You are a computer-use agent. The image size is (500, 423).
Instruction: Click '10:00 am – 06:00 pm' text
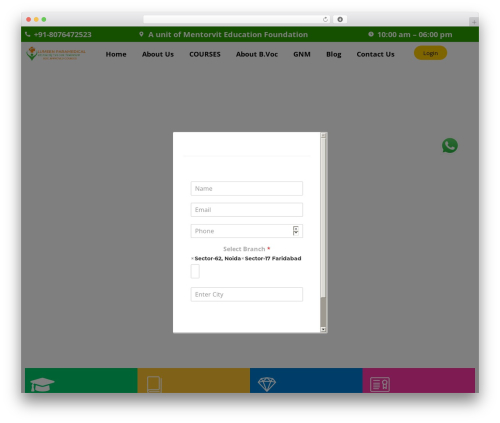pyautogui.click(x=415, y=34)
